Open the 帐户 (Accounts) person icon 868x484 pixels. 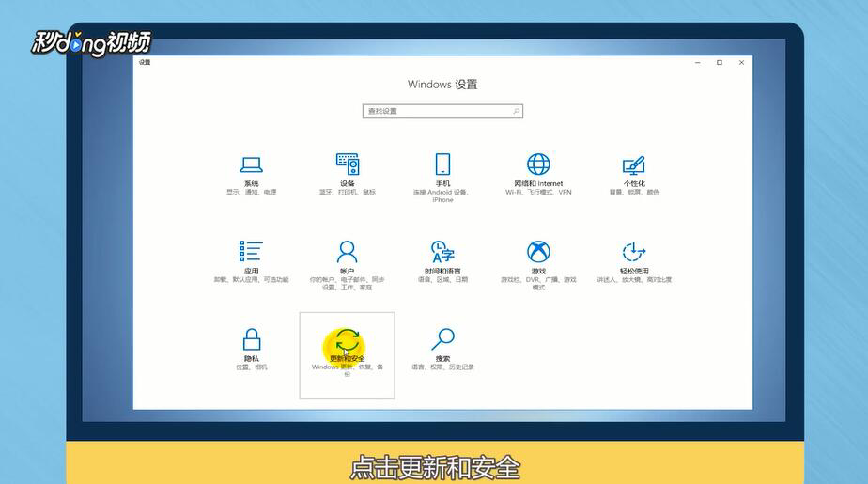coord(347,252)
